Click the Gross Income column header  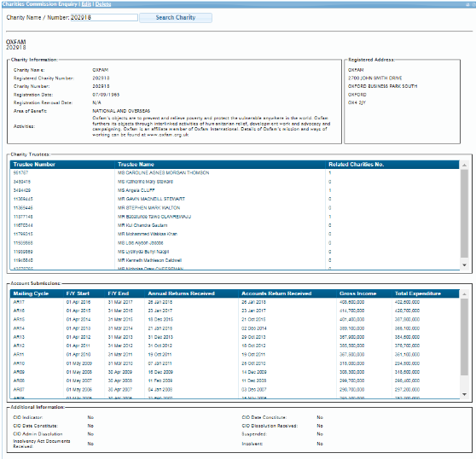[x=364, y=293]
